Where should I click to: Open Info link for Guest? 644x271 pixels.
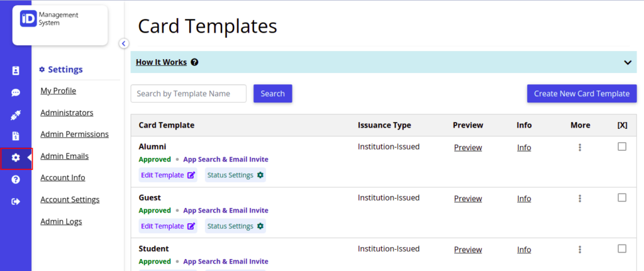[x=524, y=198]
